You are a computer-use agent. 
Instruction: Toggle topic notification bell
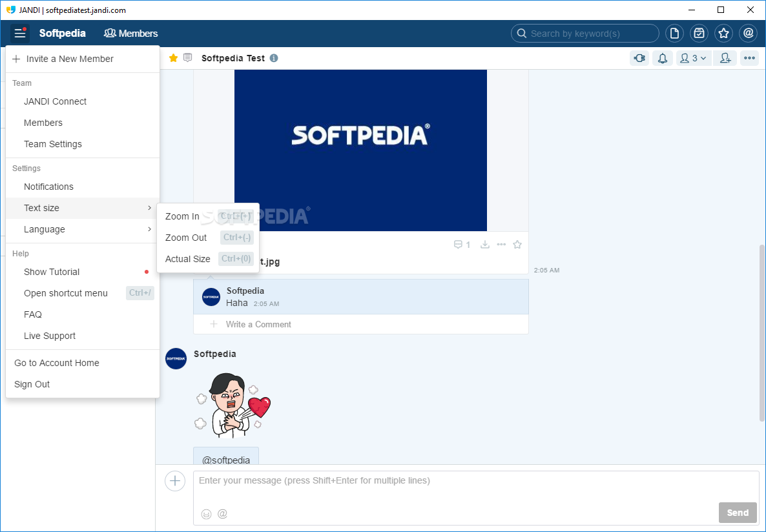663,58
